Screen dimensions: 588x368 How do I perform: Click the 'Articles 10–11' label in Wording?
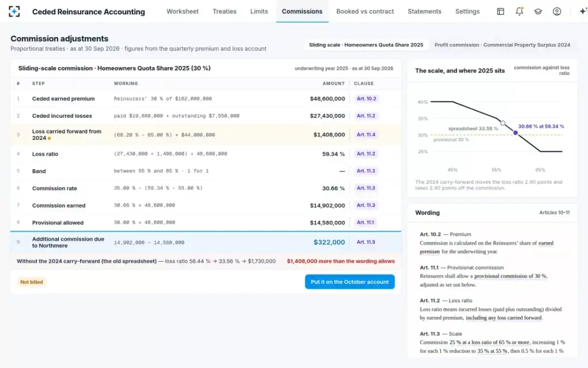point(554,212)
